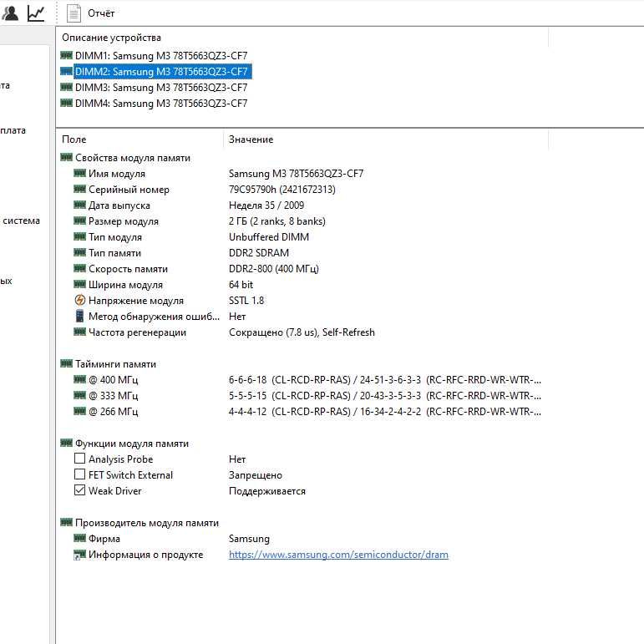Click the Тайминги памяти group icon
Image resolution: width=644 pixels, height=644 pixels.
[66, 363]
